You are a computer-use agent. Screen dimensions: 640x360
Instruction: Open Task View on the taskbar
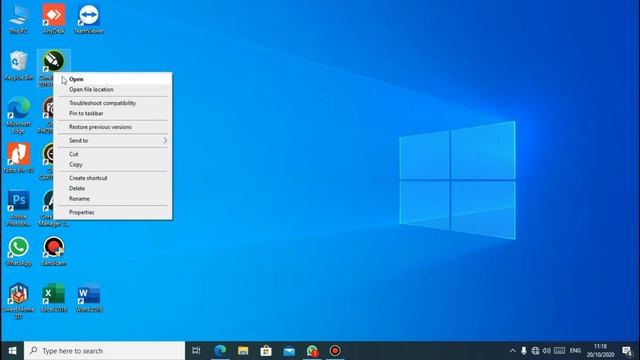(196, 351)
